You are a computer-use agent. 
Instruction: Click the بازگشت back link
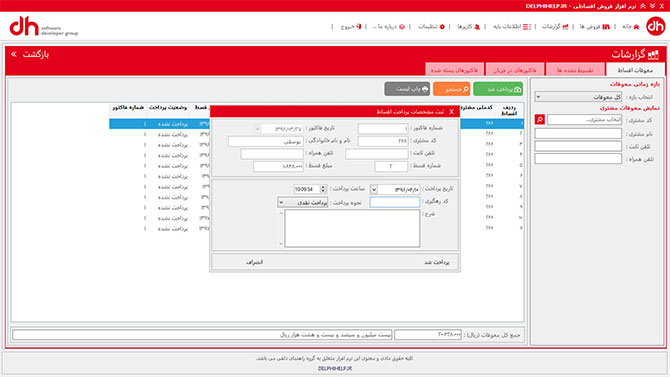(36, 54)
